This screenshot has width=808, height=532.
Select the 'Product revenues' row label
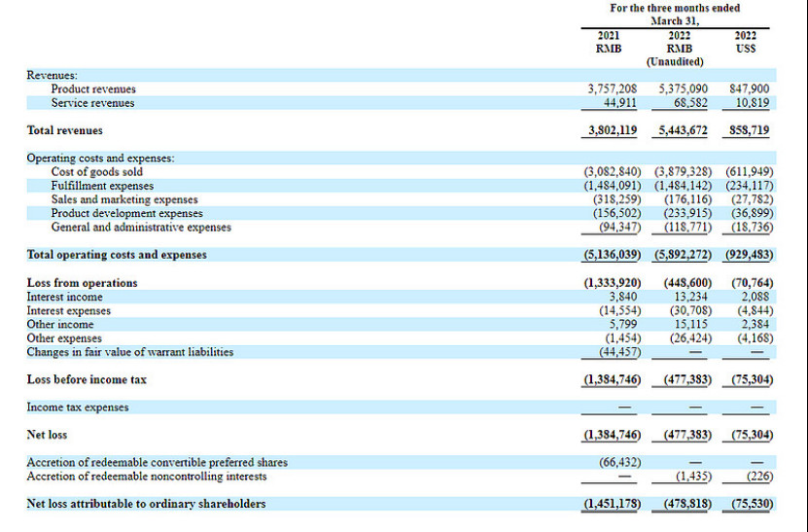(93, 89)
